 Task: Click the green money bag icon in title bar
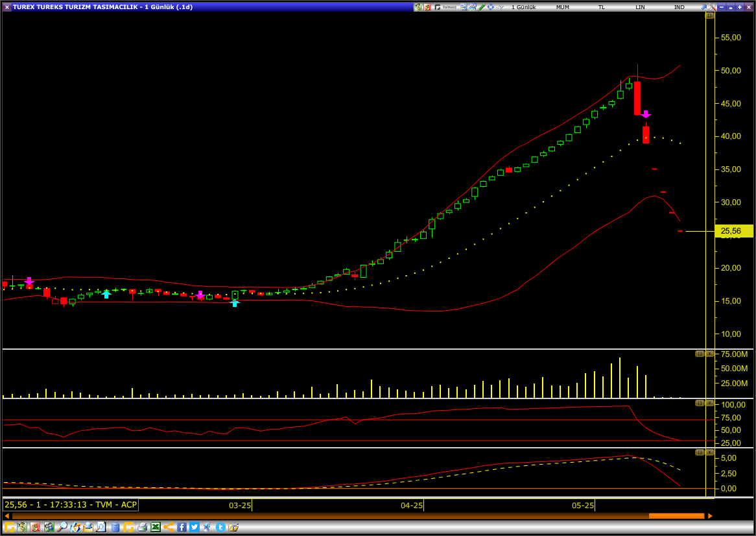coord(418,7)
